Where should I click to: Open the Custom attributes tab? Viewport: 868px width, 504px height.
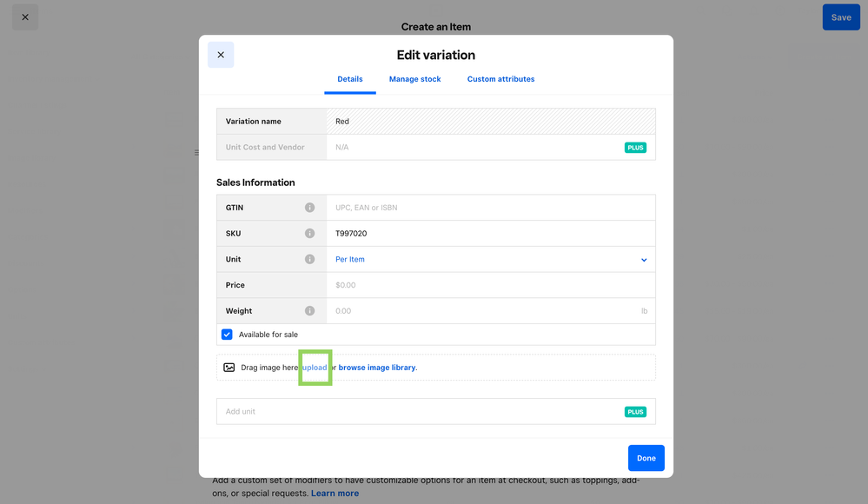tap(500, 79)
